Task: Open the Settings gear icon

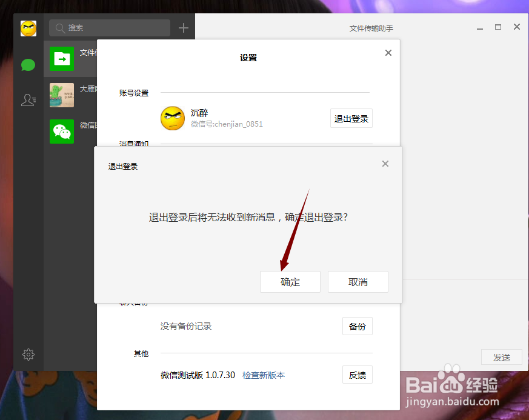Action: 28,355
